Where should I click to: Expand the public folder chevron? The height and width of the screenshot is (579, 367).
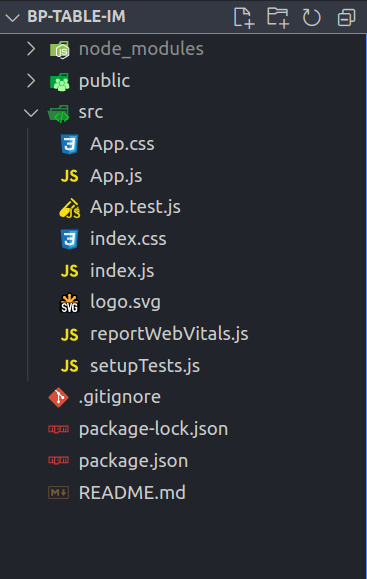click(x=31, y=80)
